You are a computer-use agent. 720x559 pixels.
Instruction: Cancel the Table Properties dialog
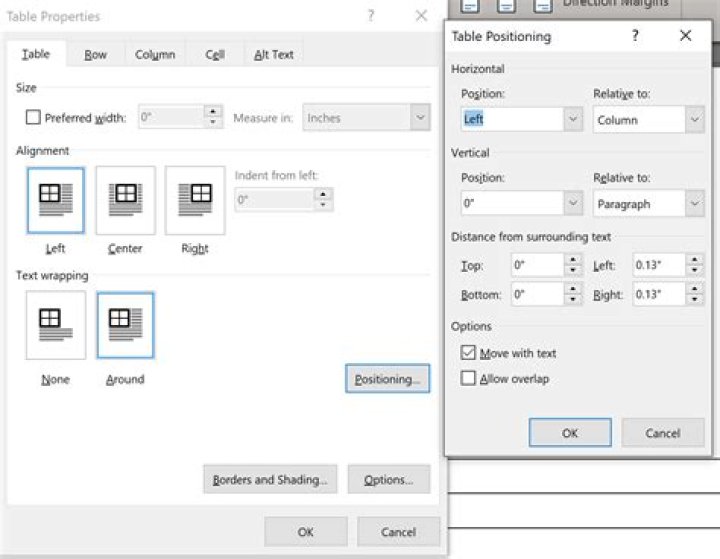399,532
